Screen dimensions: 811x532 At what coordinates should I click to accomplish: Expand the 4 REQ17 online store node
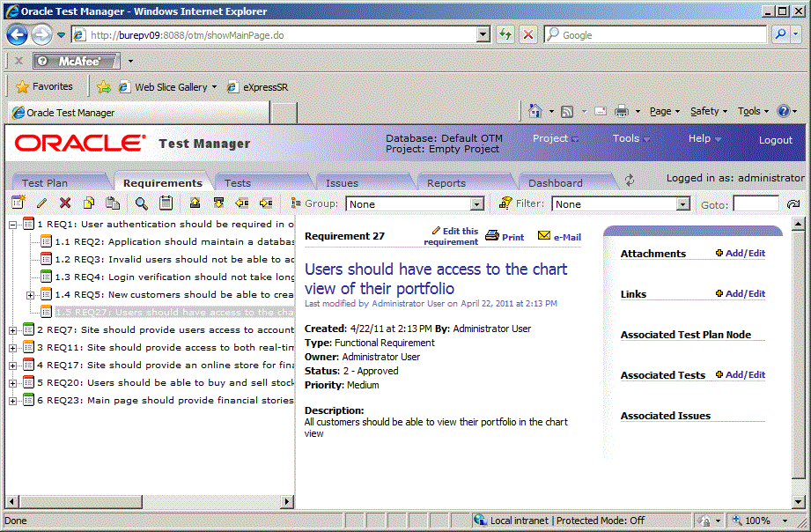(13, 366)
